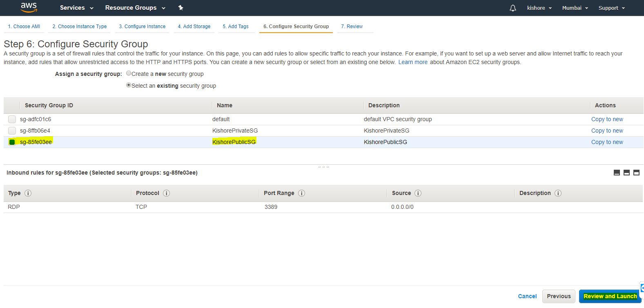Open the Resource Groups dropdown
The width and height of the screenshot is (644, 308).
[135, 8]
